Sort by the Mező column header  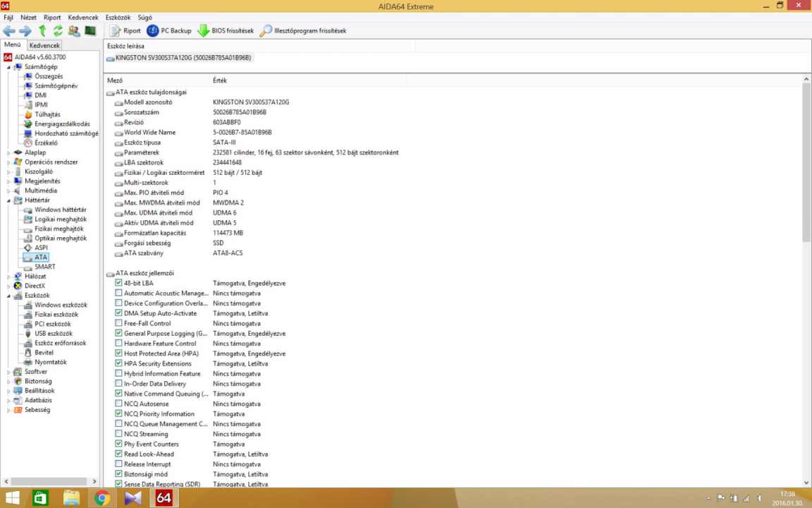(156, 80)
